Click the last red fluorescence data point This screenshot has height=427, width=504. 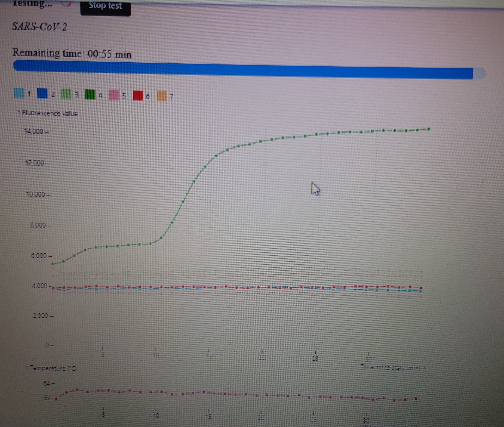click(421, 288)
